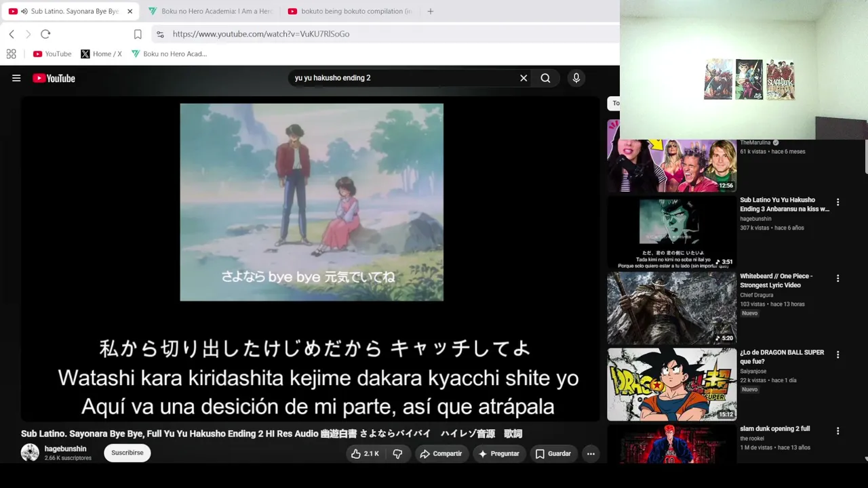Reload the current YouTube page
Viewport: 868px width, 488px height.
coord(45,34)
